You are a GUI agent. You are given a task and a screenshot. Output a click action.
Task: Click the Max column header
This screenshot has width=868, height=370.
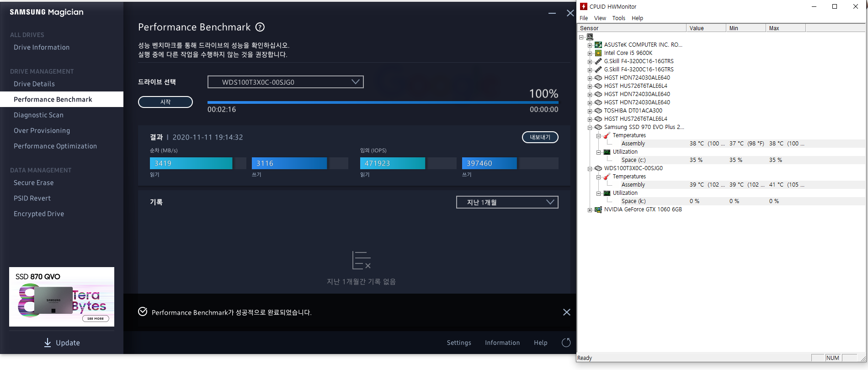pyautogui.click(x=786, y=28)
